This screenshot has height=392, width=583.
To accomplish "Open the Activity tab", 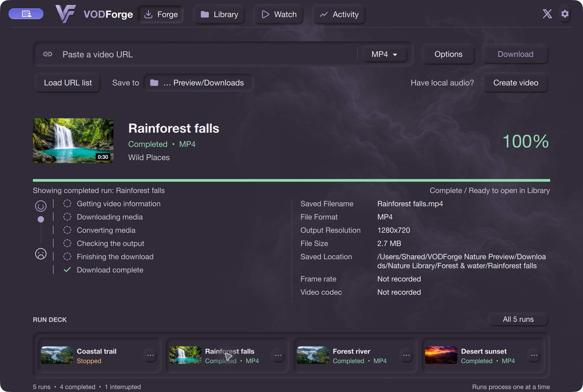I will [339, 14].
